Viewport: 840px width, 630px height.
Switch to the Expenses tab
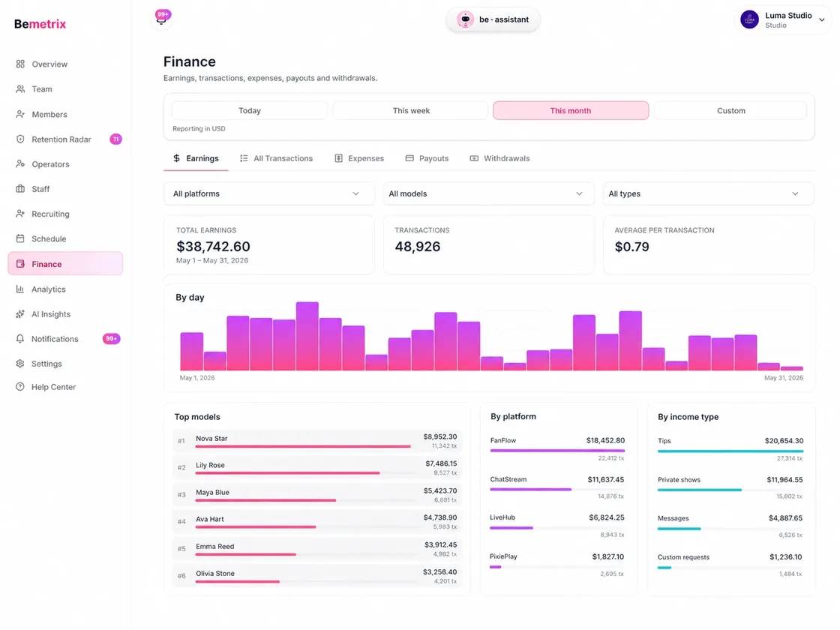tap(359, 158)
